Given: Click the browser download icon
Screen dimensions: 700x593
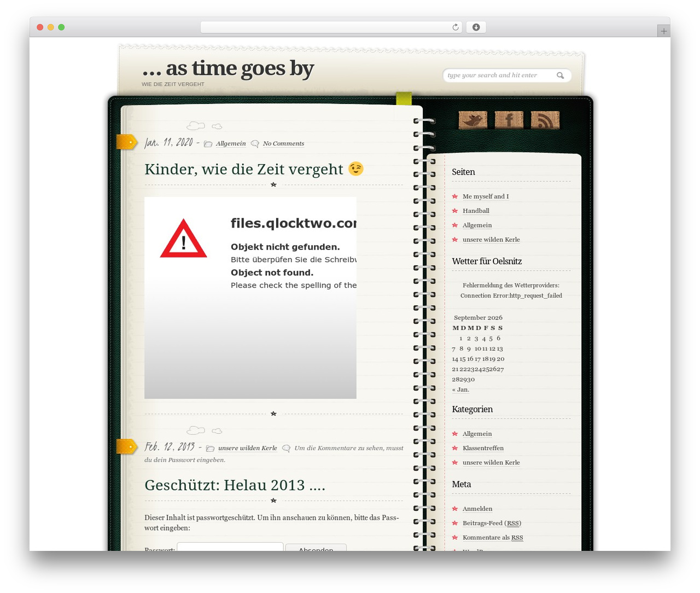Looking at the screenshot, I should pyautogui.click(x=476, y=27).
